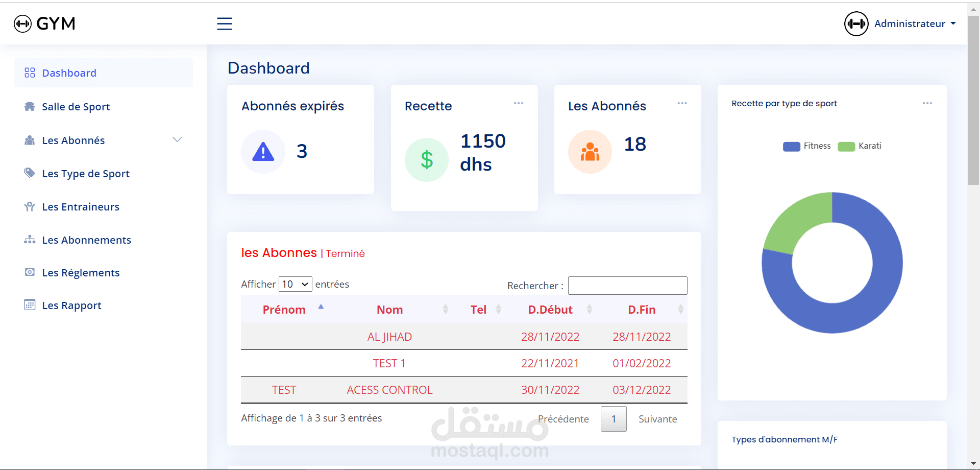Viewport: 980px width, 470px height.
Task: Open the three-dot menu on Les Abonnés card
Action: 682,103
